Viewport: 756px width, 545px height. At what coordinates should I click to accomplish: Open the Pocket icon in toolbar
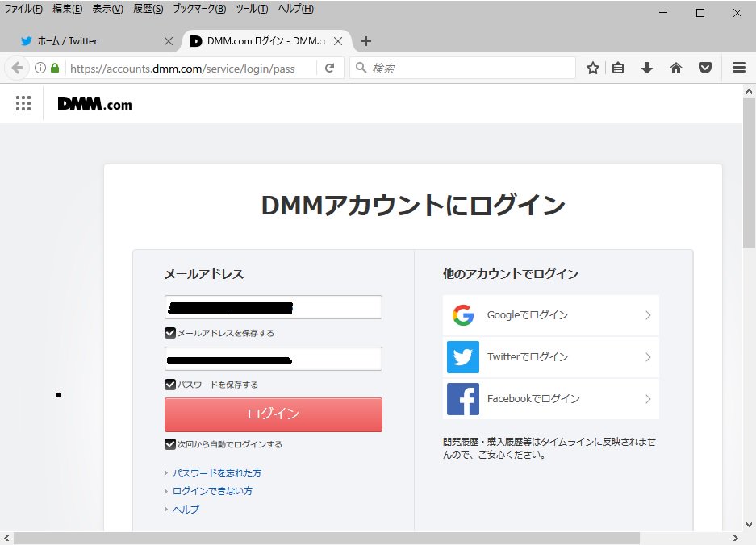point(705,68)
